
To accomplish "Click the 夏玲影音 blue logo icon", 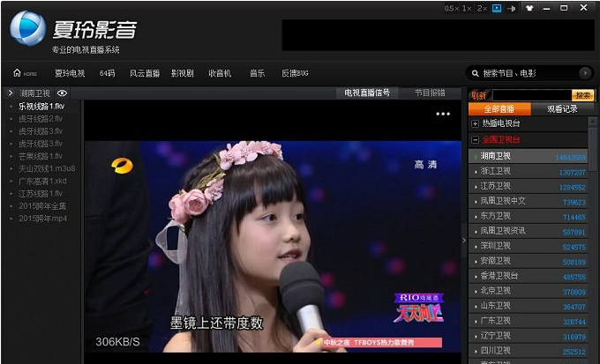I will tap(27, 28).
